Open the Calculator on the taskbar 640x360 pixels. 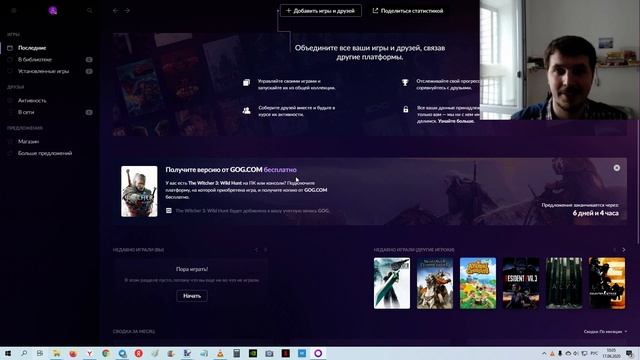pos(237,353)
